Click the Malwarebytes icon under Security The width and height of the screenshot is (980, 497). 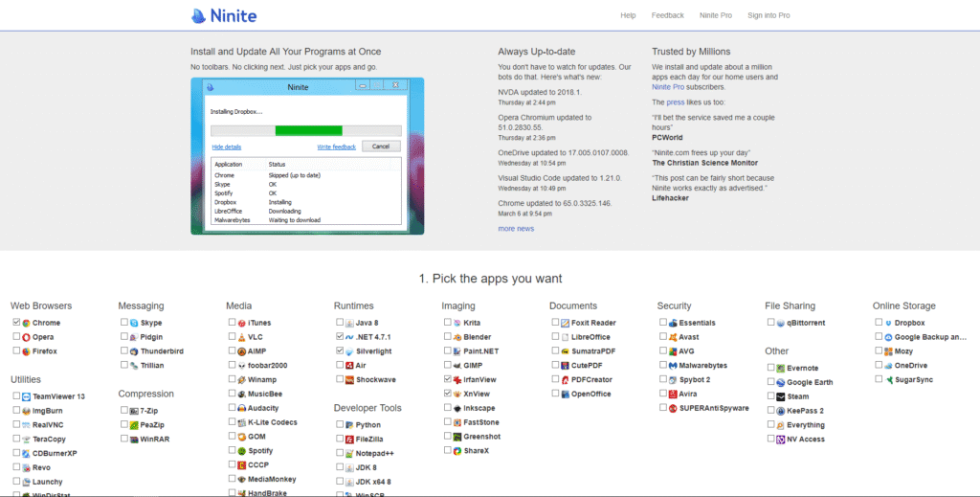click(673, 366)
